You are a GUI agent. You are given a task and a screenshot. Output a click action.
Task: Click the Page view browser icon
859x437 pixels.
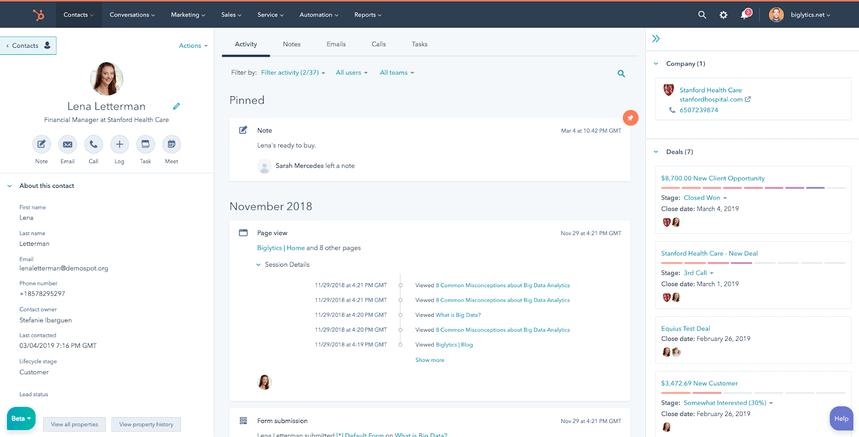point(243,233)
